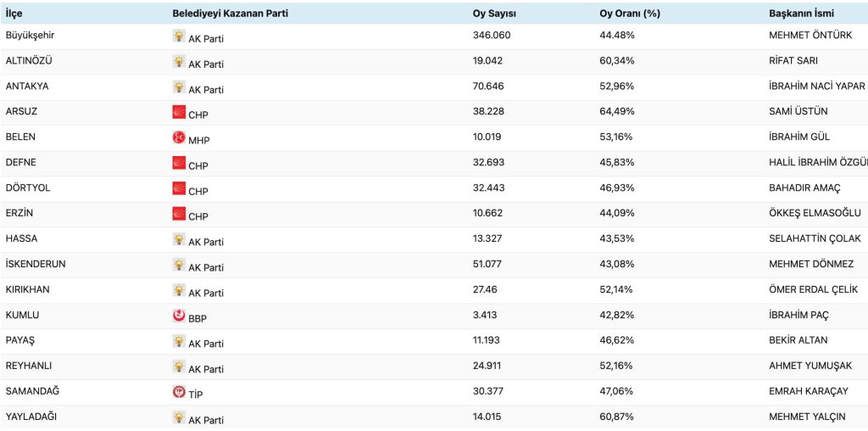Select the ANTAKYA district name

click(27, 86)
